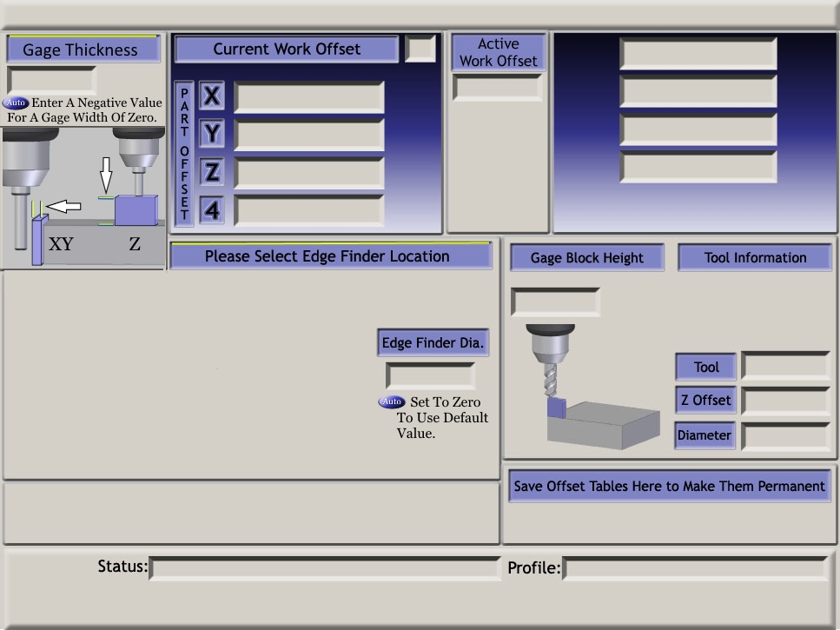Viewport: 840px width, 630px height.
Task: Click the Y axis offset button
Action: 212,134
